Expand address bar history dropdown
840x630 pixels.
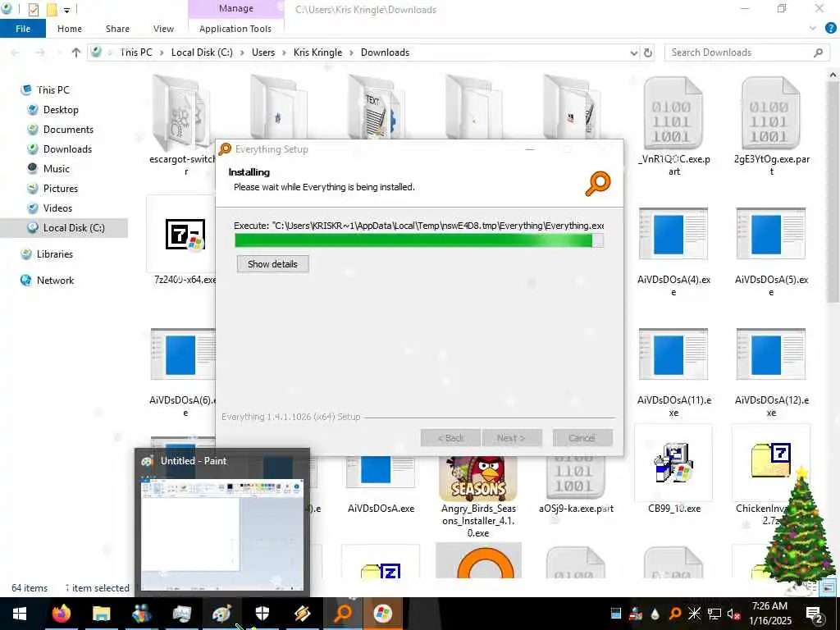pyautogui.click(x=634, y=52)
